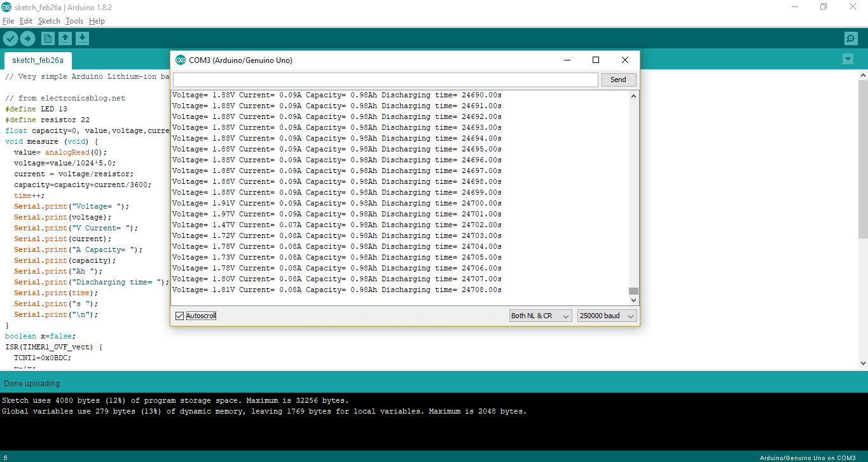868x462 pixels.
Task: Click the Arduino logo in the main title bar
Action: [6, 6]
